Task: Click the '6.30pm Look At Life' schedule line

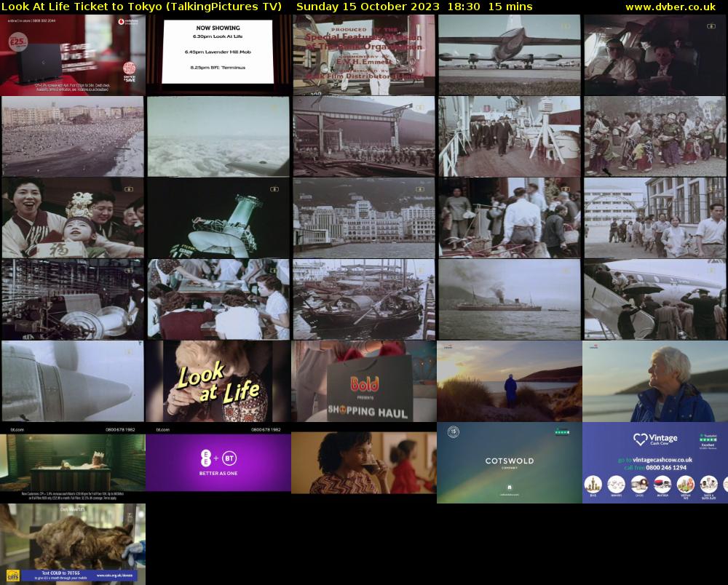Action: click(218, 36)
